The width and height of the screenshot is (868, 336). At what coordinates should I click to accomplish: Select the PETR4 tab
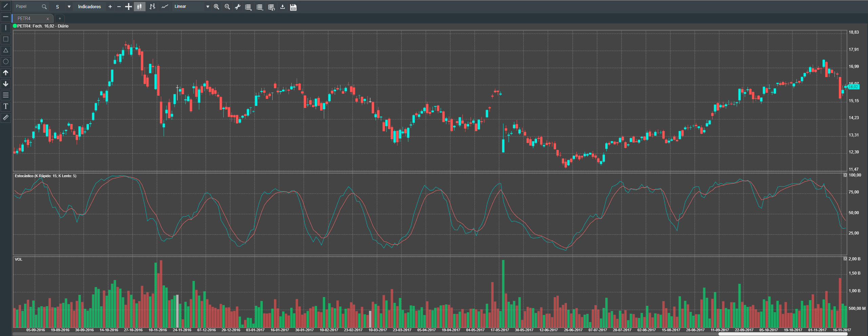pos(32,18)
